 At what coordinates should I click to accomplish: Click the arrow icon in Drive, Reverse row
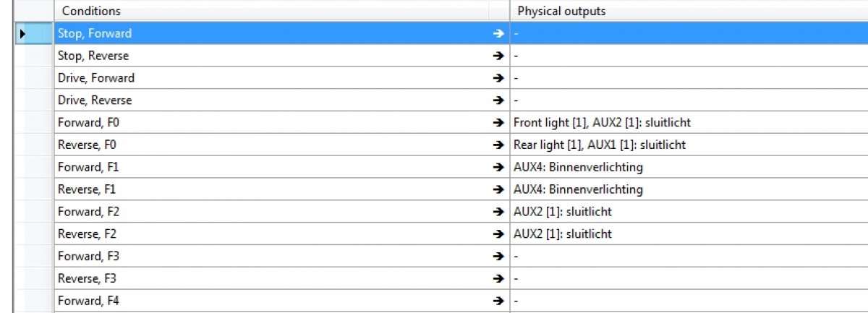pos(498,100)
